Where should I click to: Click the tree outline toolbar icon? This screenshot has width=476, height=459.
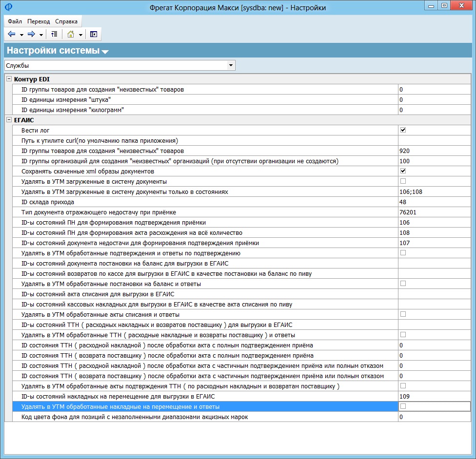54,34
